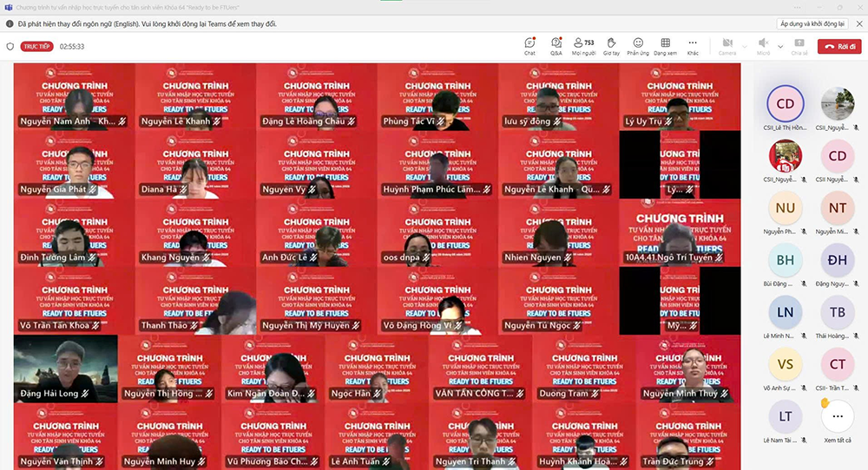Open the Q&A panel

pyautogui.click(x=556, y=45)
